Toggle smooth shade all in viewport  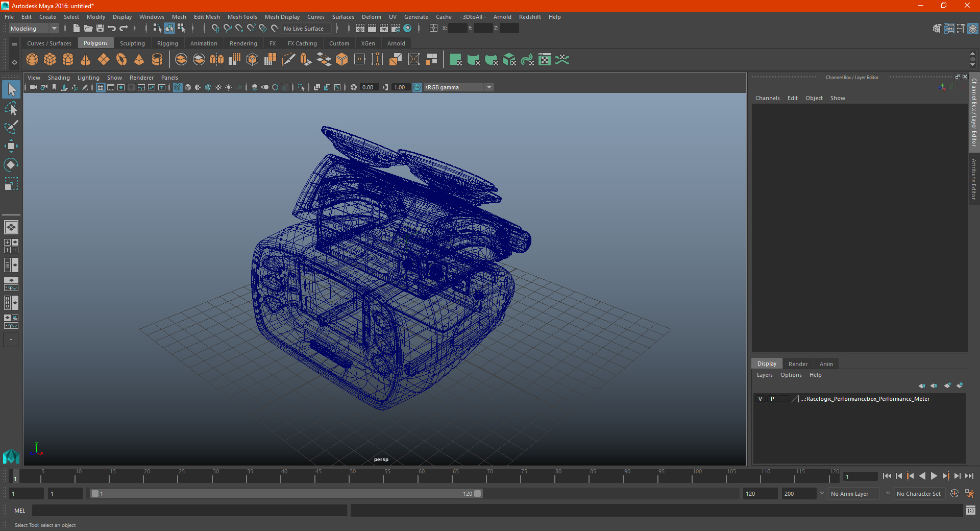point(188,87)
